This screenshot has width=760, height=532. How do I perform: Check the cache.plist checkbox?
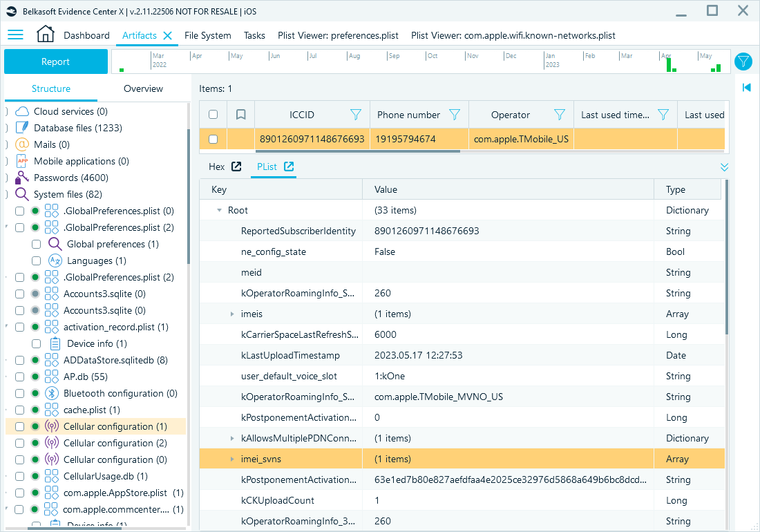pos(19,410)
